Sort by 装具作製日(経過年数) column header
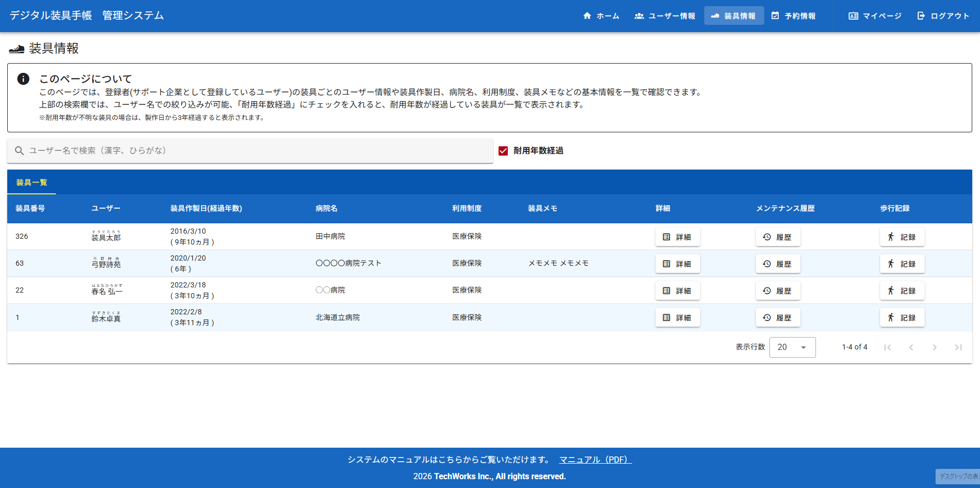 (x=206, y=208)
